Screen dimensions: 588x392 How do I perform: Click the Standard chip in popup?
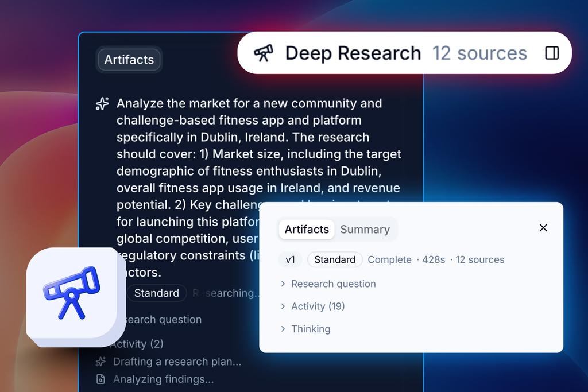(335, 260)
